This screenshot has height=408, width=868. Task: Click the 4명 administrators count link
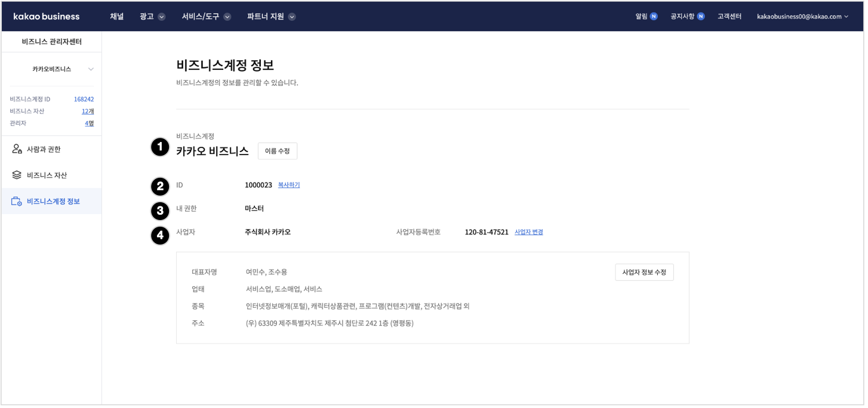tap(90, 123)
